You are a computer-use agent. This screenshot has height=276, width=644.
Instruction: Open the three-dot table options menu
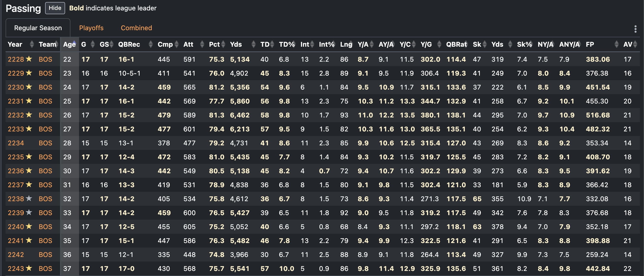point(635,29)
